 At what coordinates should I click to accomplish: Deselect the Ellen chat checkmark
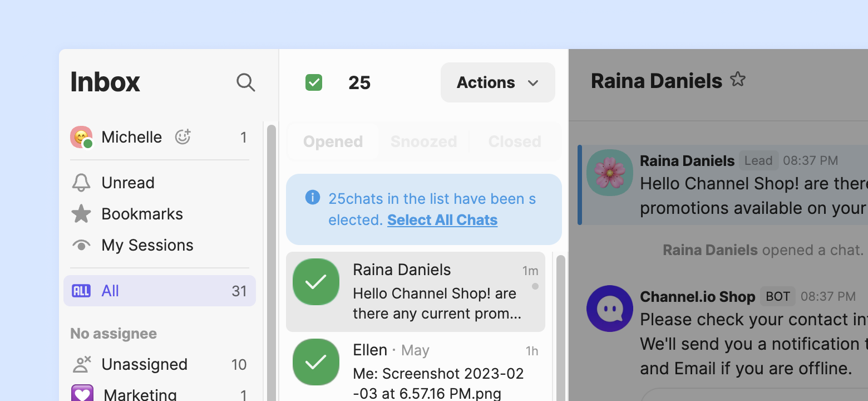[x=316, y=362]
